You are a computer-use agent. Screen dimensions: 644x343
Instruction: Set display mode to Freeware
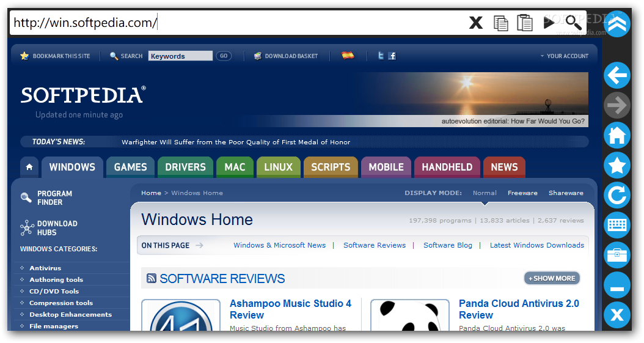click(x=522, y=193)
